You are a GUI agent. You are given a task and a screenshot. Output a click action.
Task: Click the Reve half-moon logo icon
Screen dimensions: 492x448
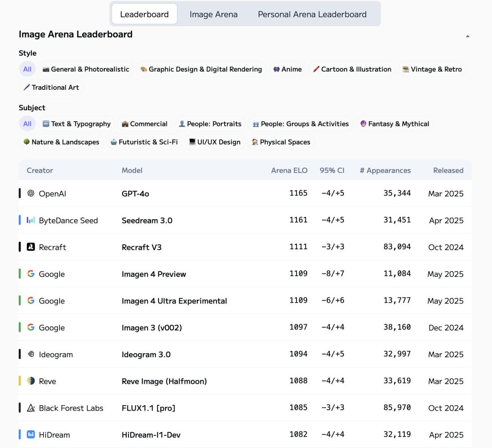click(31, 381)
